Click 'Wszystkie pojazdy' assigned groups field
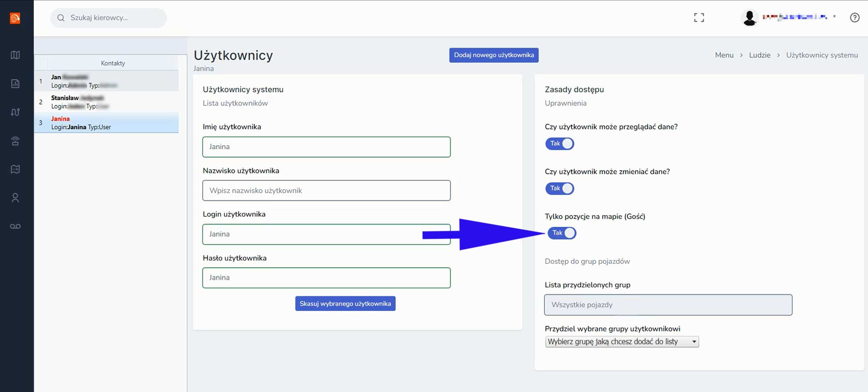The image size is (868, 392). click(x=668, y=305)
